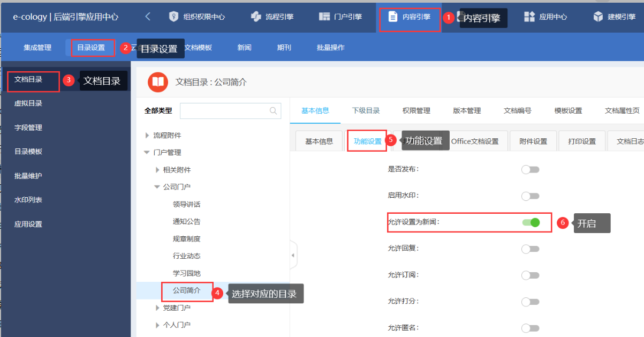
Task: Enable the 是否发布 toggle
Action: click(531, 169)
